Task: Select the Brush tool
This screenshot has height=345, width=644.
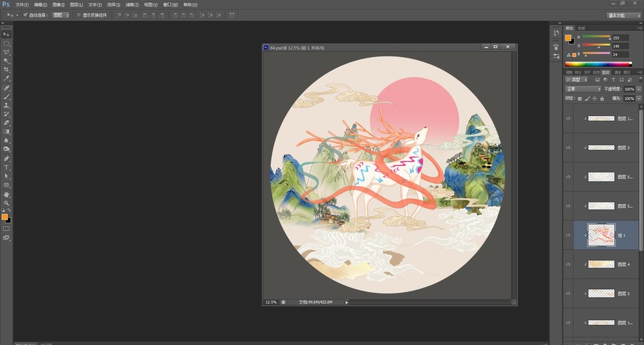Action: (x=6, y=97)
